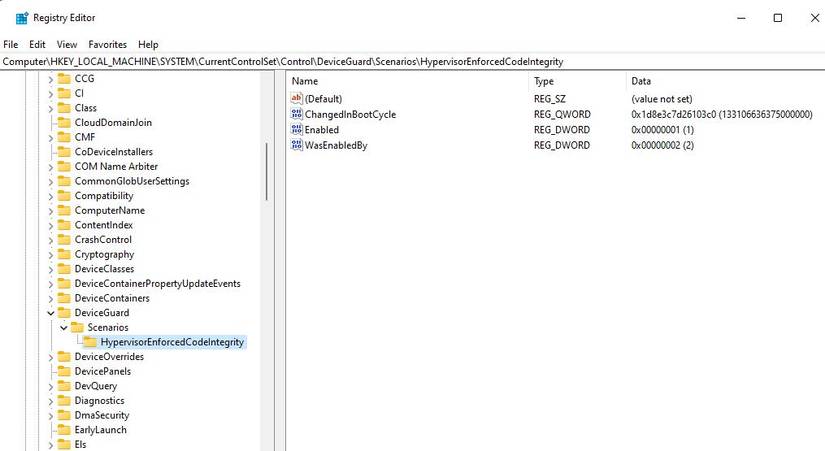Click the tree pane vertical scrollbar thumb
This screenshot has width=825, height=451.
pos(267,172)
